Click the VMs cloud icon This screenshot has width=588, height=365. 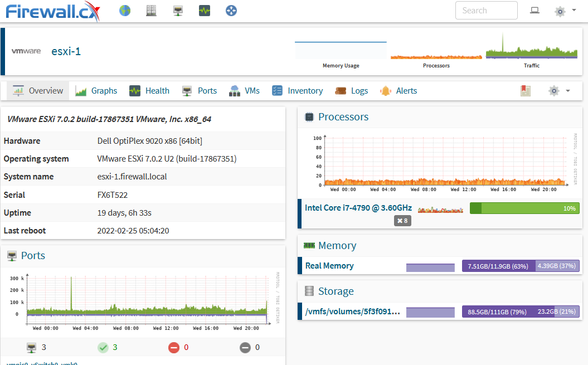235,91
